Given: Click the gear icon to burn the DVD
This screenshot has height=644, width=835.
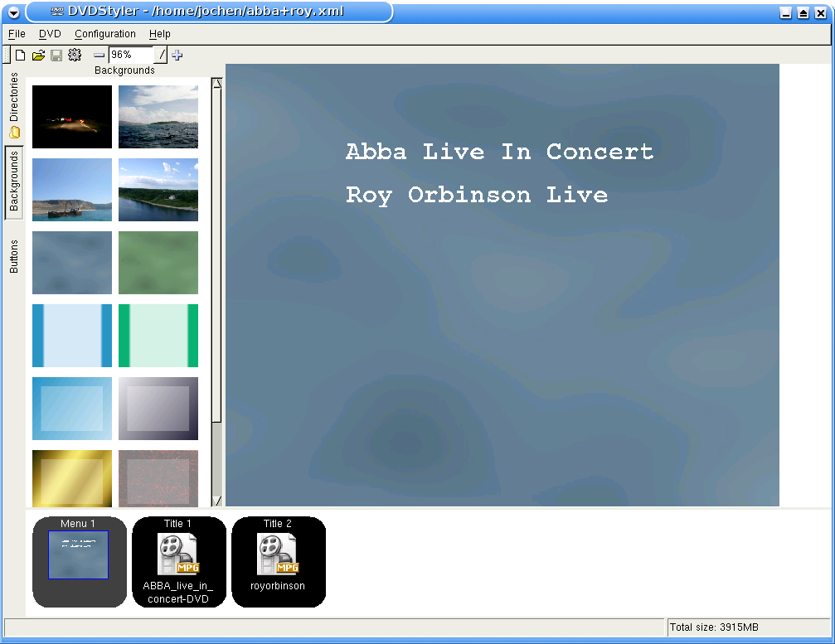Looking at the screenshot, I should (75, 56).
